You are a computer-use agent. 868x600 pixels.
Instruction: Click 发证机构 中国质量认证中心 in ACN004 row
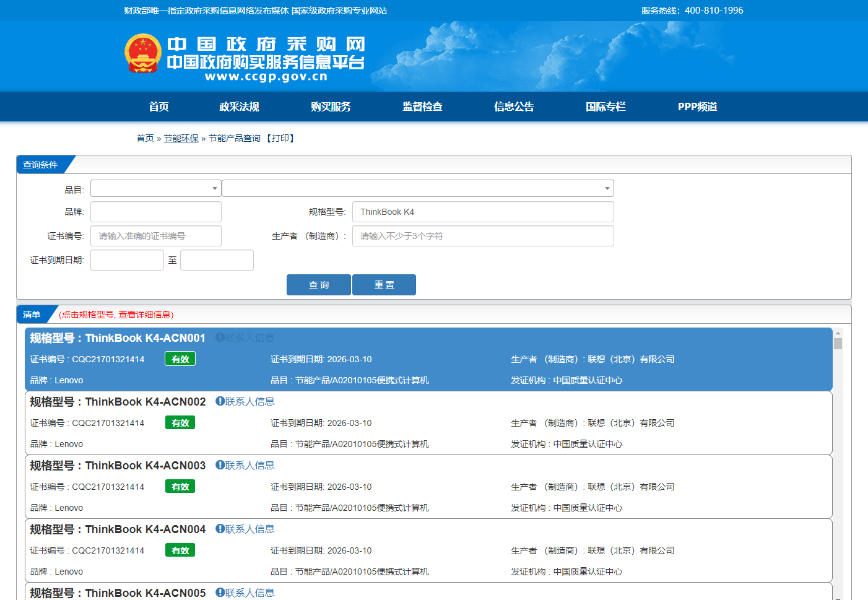[x=566, y=572]
